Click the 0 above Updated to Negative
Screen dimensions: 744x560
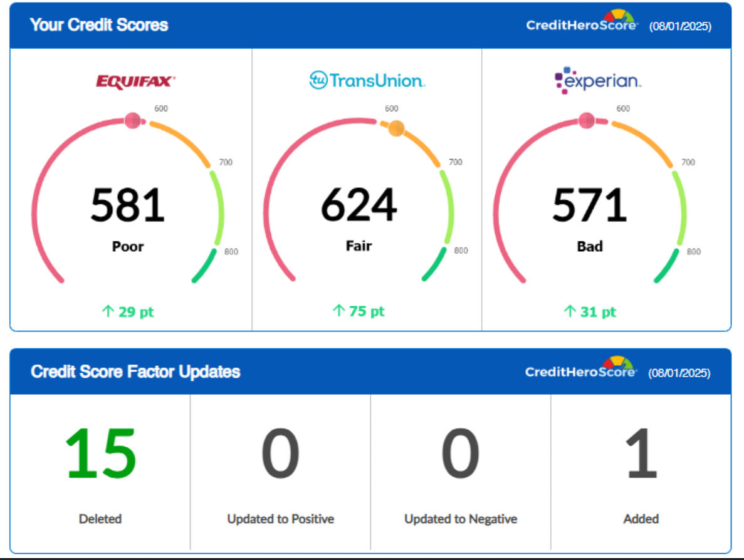[x=460, y=454]
